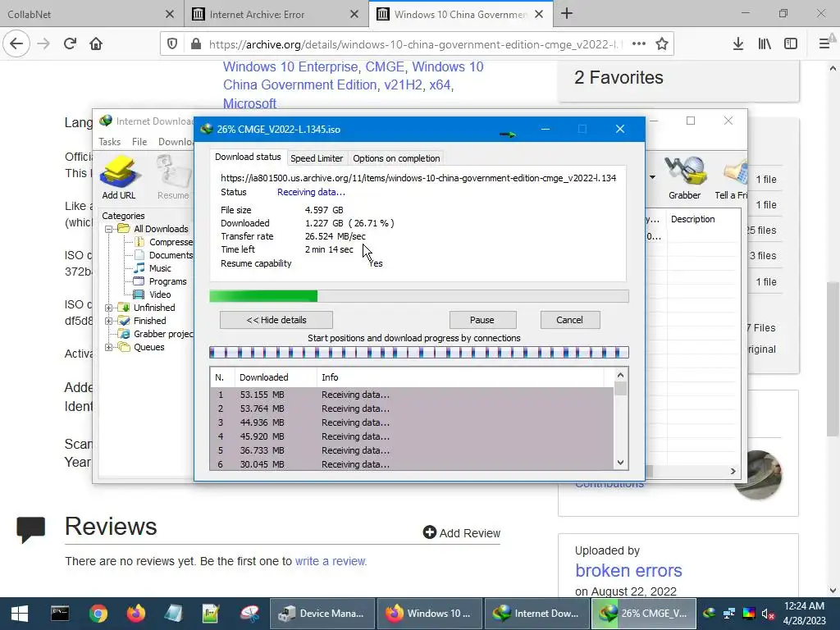Click Downloaded column header in connections list
840x630 pixels.
point(276,377)
